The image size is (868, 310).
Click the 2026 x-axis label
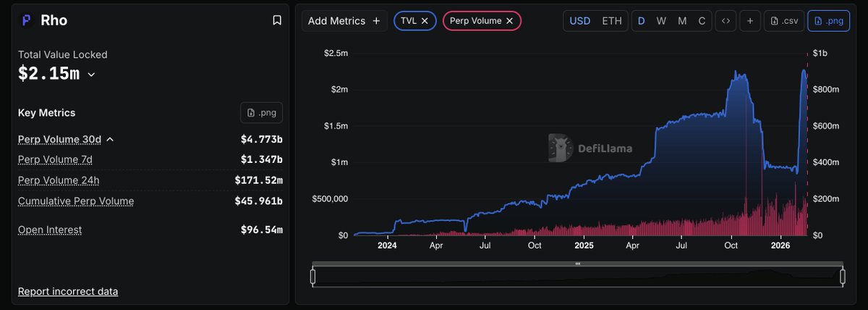[x=780, y=246]
